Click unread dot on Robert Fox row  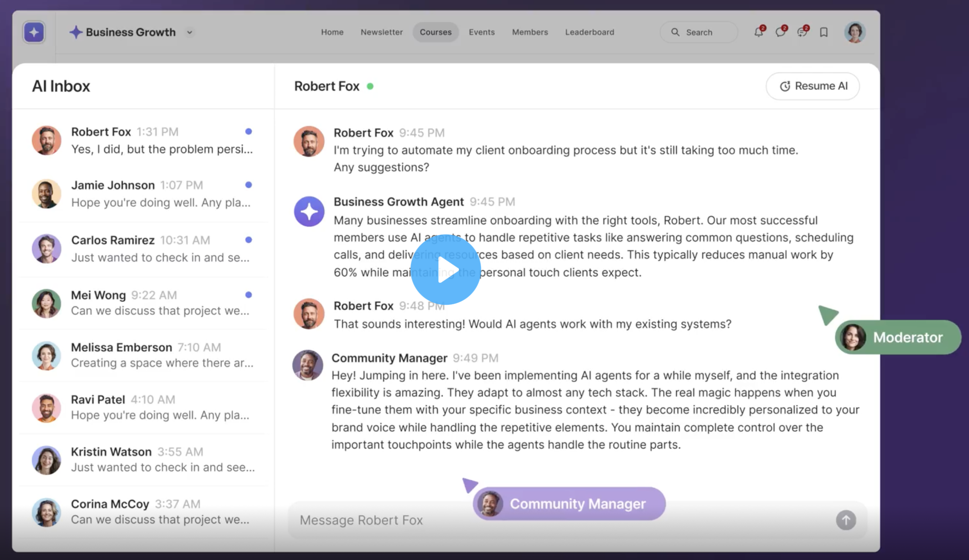tap(248, 131)
